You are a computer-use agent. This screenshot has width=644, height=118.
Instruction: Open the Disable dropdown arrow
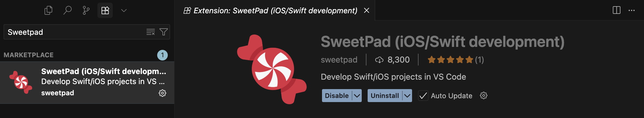(x=357, y=96)
